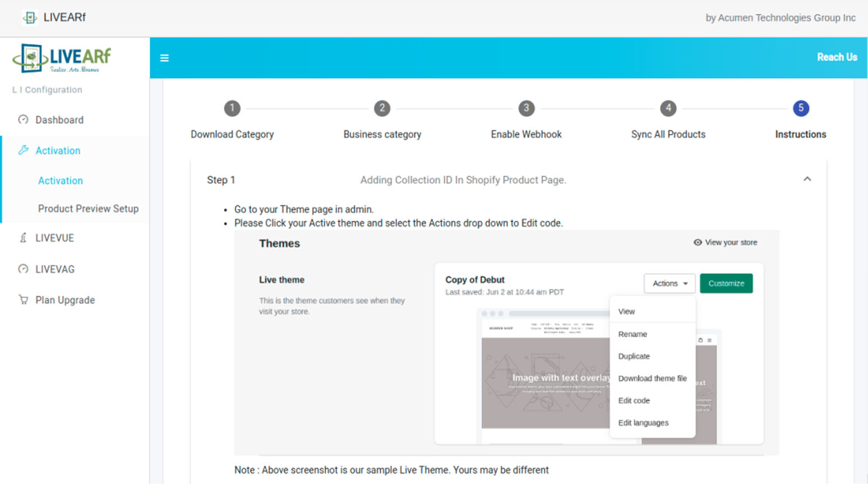
Task: Click the Reach Us link
Action: pyautogui.click(x=837, y=57)
